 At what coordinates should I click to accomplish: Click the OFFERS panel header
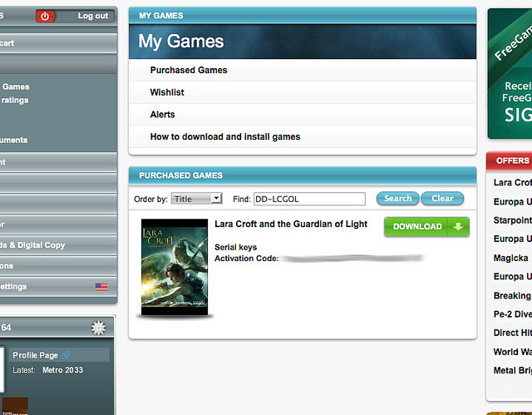click(x=510, y=161)
